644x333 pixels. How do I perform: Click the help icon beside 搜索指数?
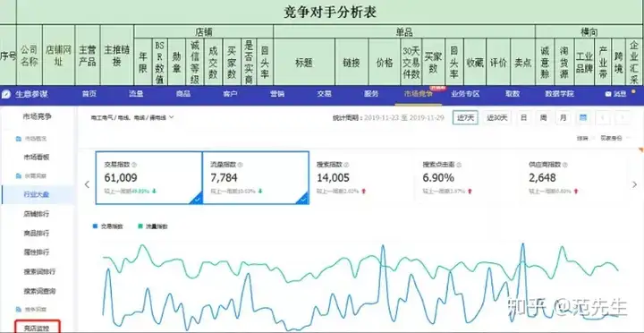[346, 165]
